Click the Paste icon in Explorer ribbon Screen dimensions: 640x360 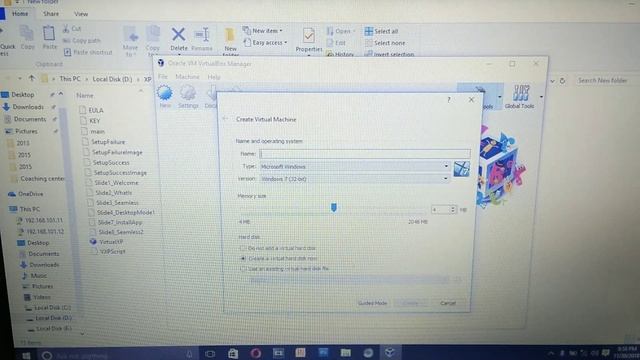point(49,33)
